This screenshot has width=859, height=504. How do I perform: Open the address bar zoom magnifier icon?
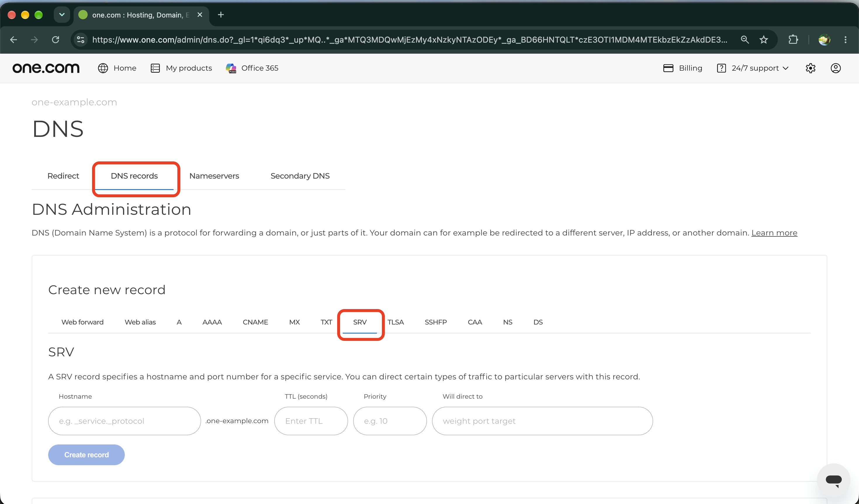pyautogui.click(x=745, y=40)
